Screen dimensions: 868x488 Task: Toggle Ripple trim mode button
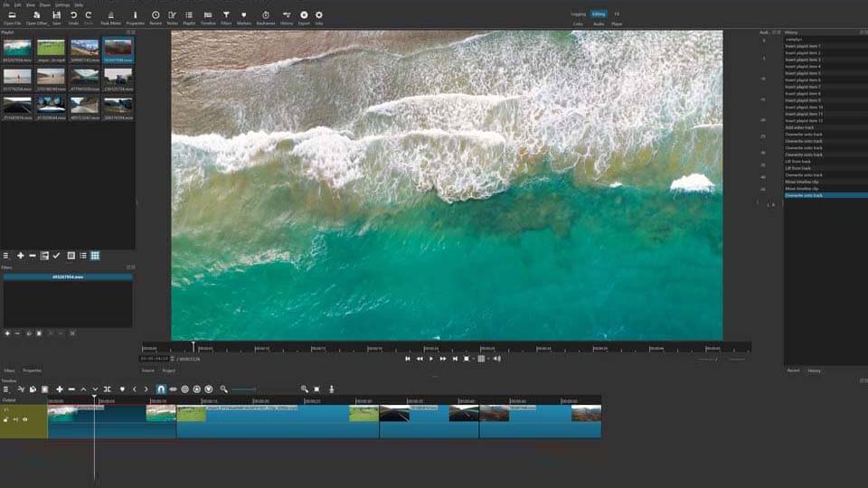coord(184,389)
